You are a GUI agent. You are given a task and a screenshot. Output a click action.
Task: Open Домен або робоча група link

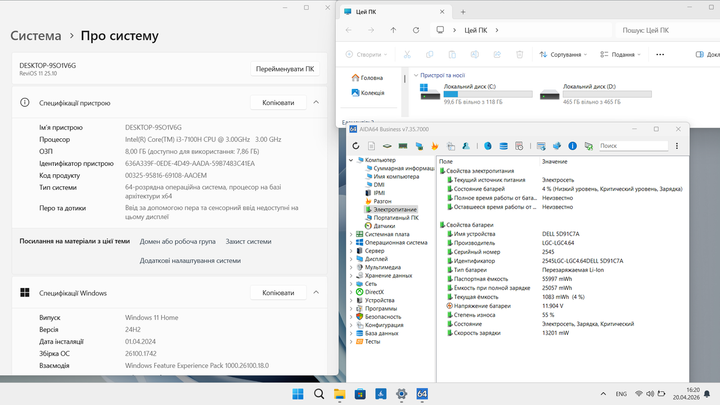[x=178, y=242]
